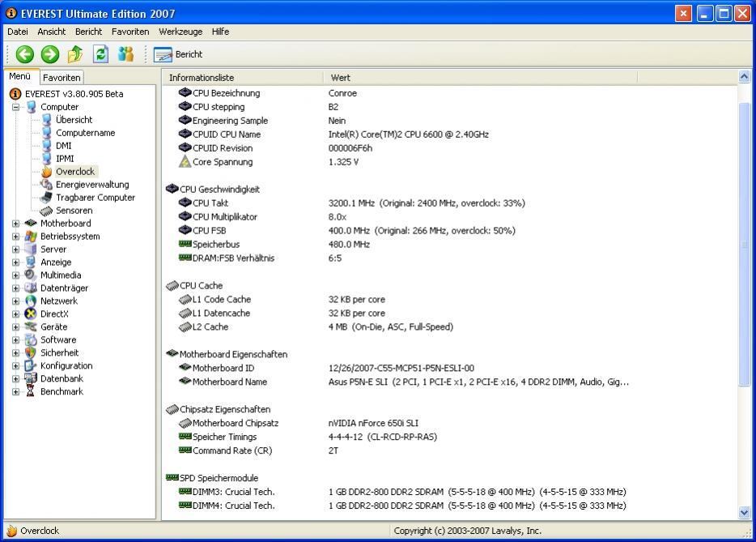Click the Geräte devices icon

coord(31,326)
